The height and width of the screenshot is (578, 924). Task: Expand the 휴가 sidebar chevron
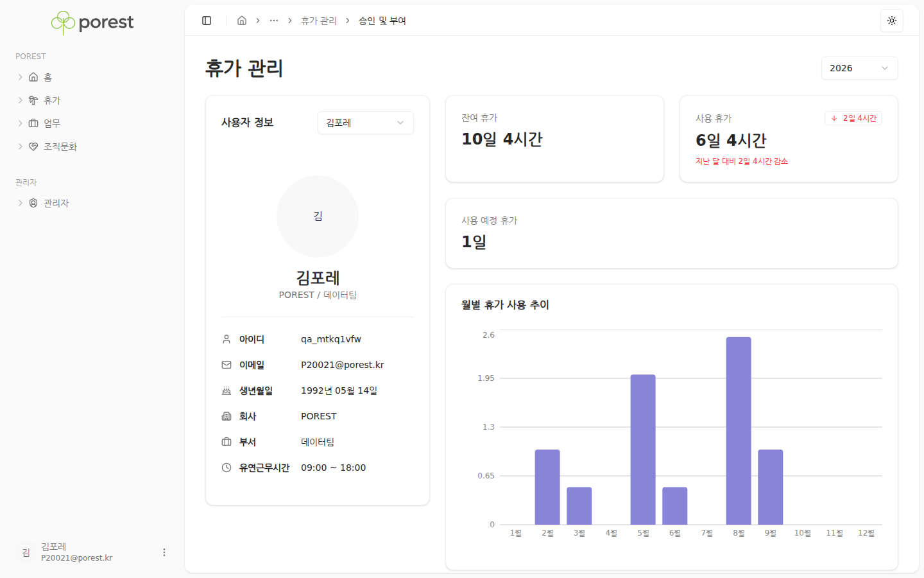(21, 100)
